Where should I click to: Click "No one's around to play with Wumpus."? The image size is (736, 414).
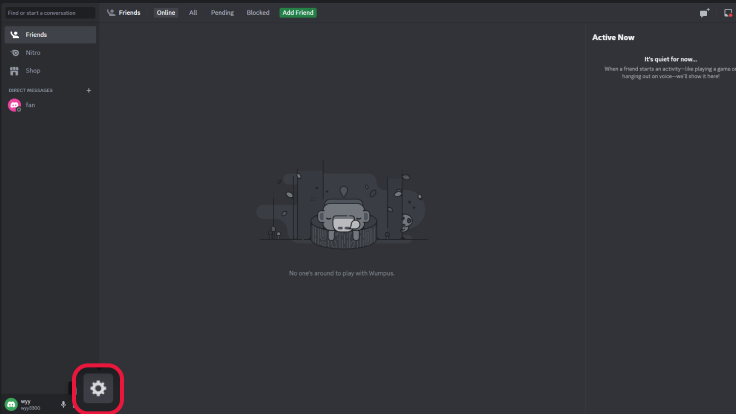[342, 273]
